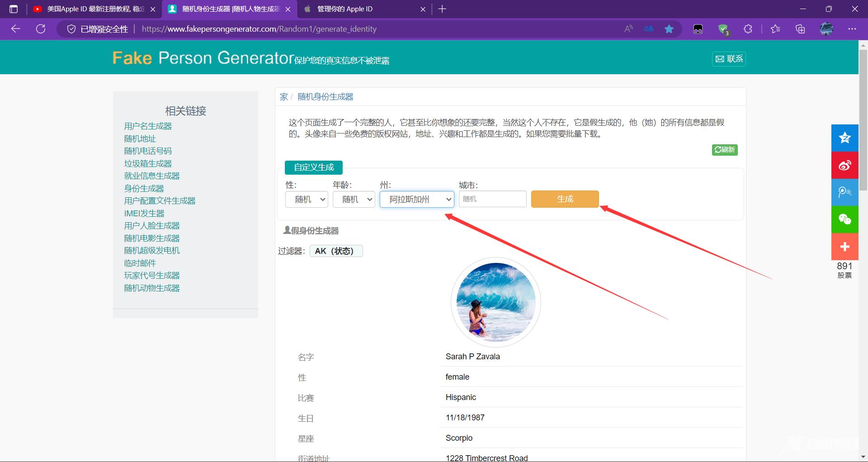
Task: Open the translate icon in the address bar
Action: point(649,29)
